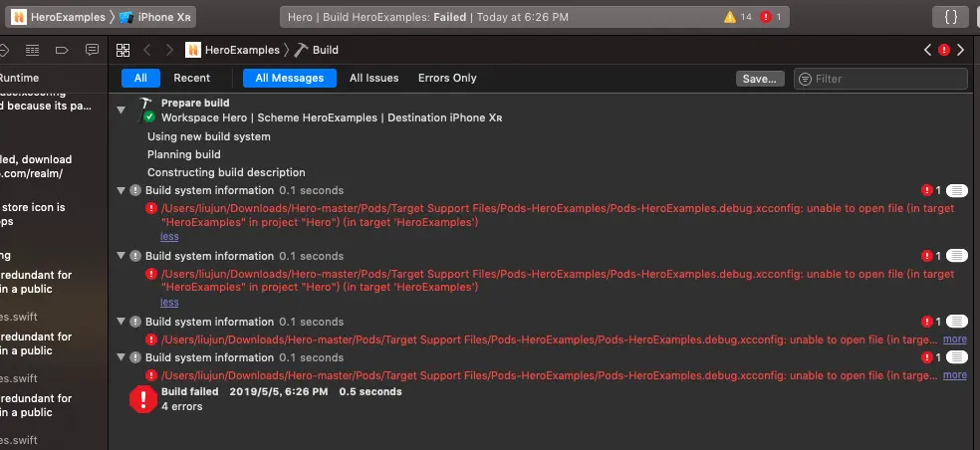The image size is (980, 450).
Task: Select the 'Planning build' line
Action: pyautogui.click(x=183, y=154)
